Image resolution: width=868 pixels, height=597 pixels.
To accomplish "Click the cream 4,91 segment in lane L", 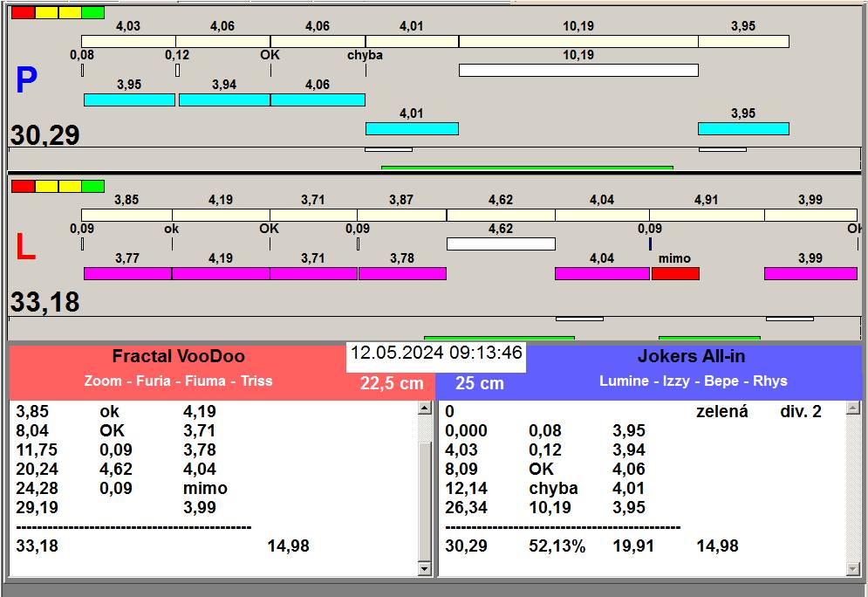I will [x=707, y=215].
